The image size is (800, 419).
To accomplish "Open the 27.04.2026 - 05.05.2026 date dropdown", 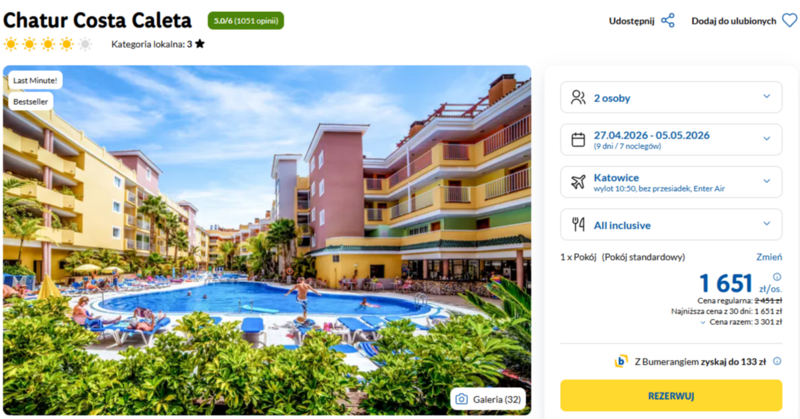I will click(x=671, y=139).
